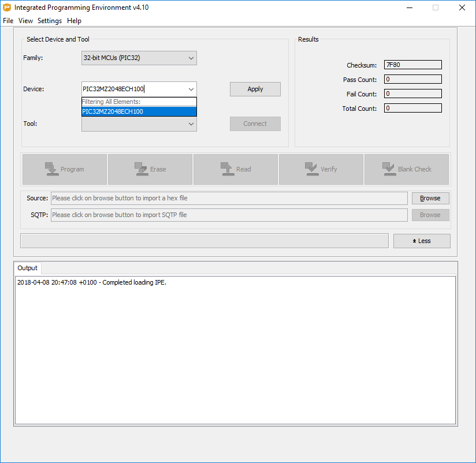
Task: Expand the Family dropdown list
Action: (x=191, y=58)
